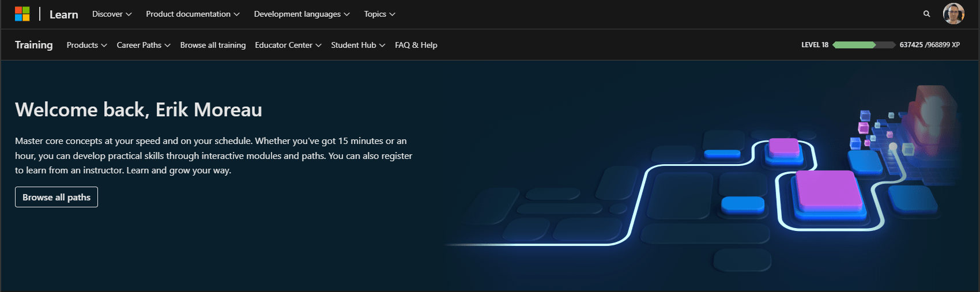The image size is (980, 292).
Task: Expand the Educator Center menu
Action: [x=288, y=45]
